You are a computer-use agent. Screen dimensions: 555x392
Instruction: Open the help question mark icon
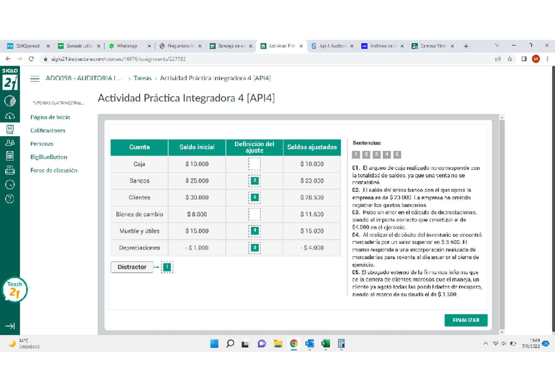pos(10,199)
